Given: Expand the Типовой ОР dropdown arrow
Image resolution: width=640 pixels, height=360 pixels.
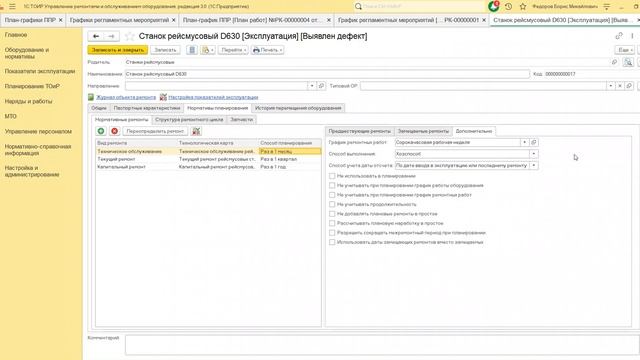Looking at the screenshot, I should [x=611, y=86].
